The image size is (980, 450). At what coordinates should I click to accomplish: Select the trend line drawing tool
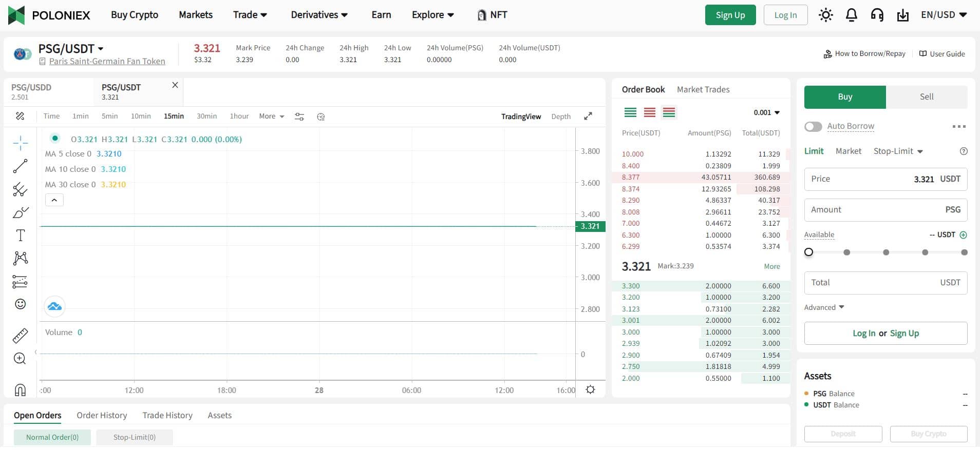pos(20,166)
